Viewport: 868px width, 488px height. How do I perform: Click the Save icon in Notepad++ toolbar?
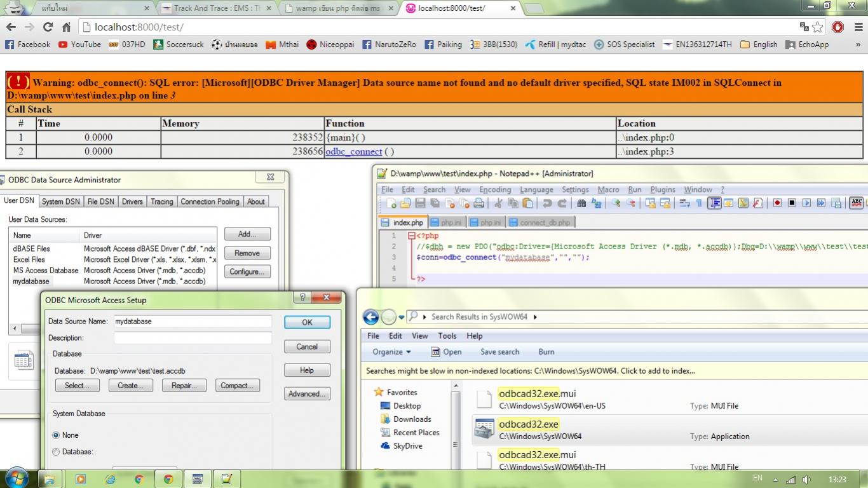(x=420, y=203)
